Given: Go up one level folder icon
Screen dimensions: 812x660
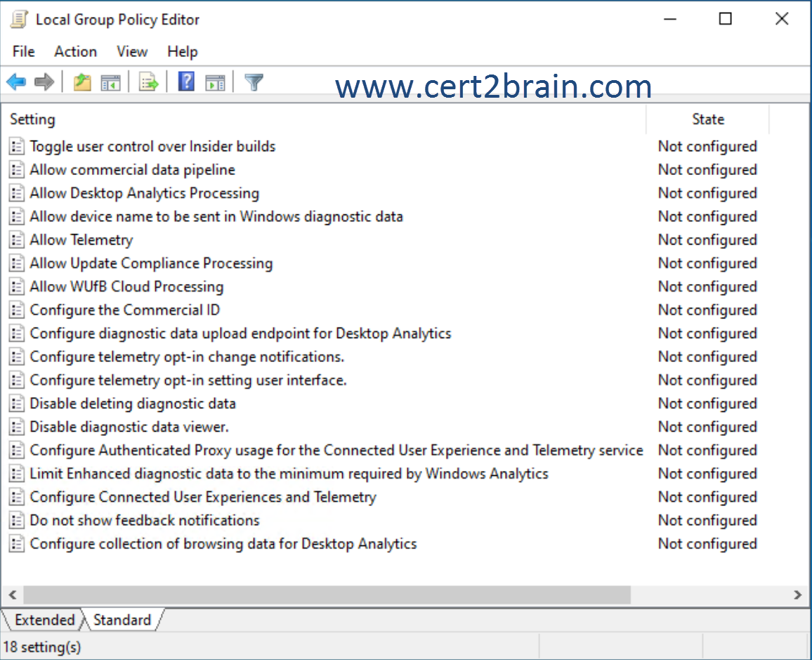Looking at the screenshot, I should pos(82,82).
